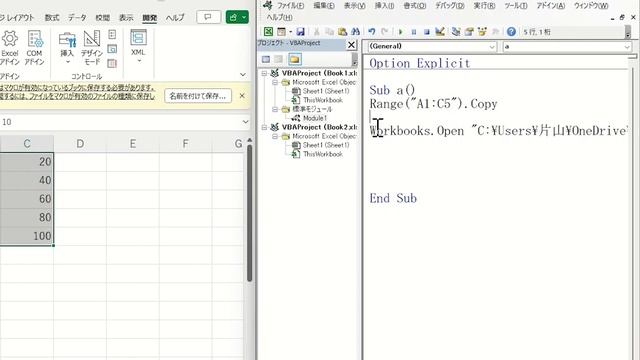Select Sheet1 under the Book2 project

326,145
